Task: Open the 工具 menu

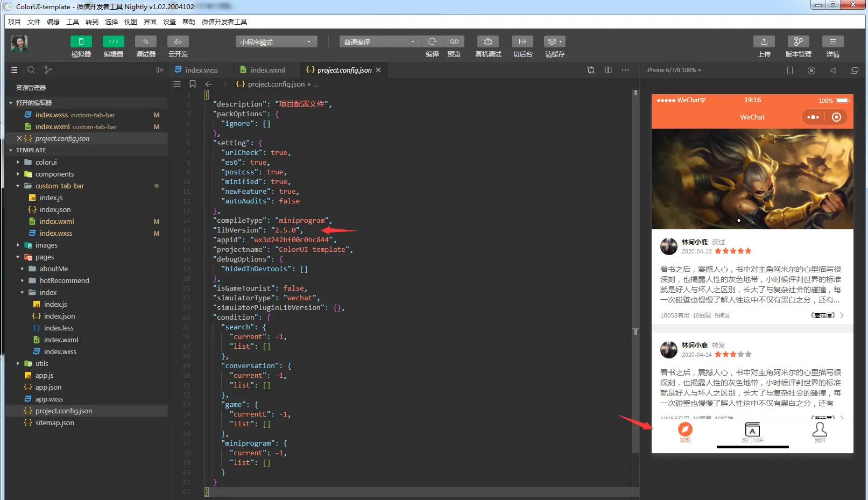Action: [x=73, y=22]
